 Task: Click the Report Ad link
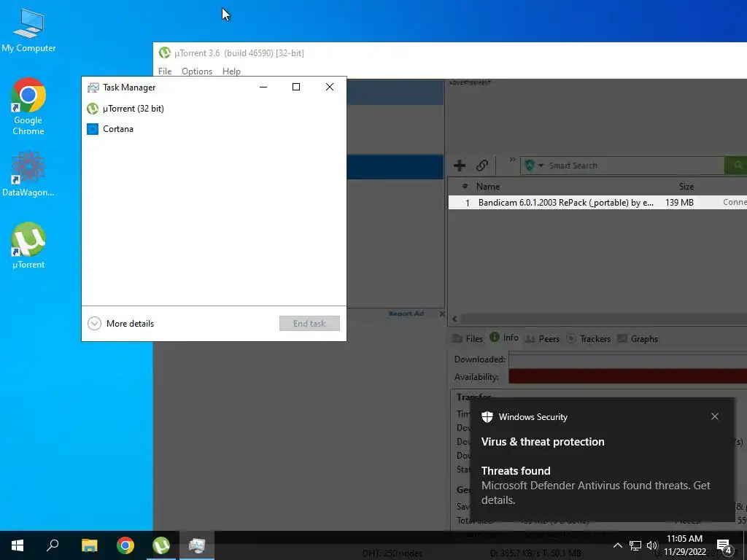pyautogui.click(x=406, y=314)
